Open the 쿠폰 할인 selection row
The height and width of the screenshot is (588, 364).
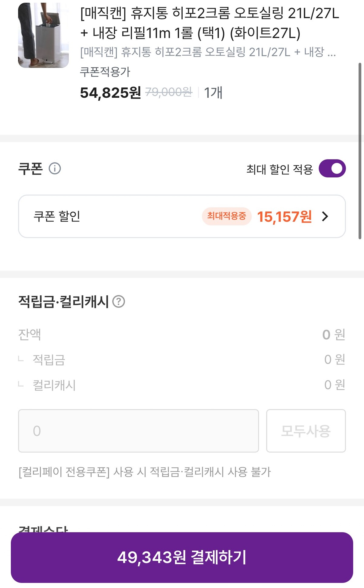pyautogui.click(x=182, y=216)
